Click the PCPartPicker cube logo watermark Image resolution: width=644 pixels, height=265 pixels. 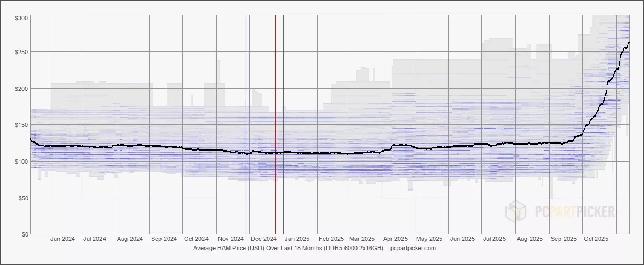516,211
